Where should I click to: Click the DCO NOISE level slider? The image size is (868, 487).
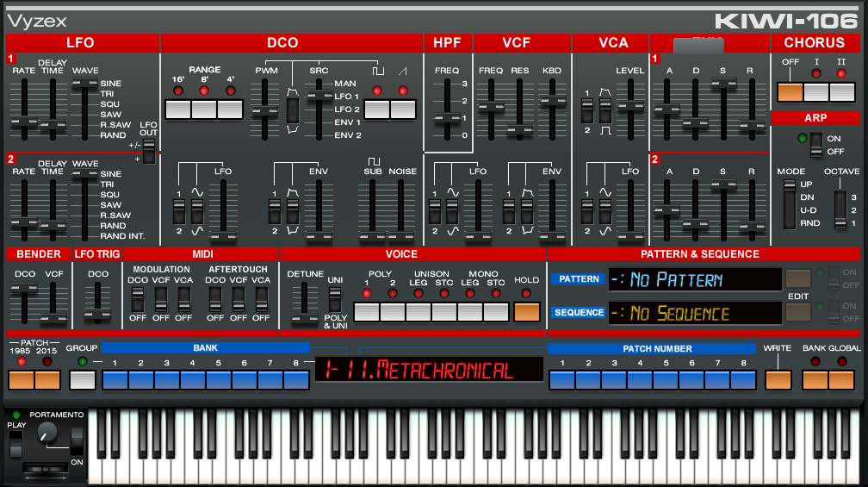(400, 210)
